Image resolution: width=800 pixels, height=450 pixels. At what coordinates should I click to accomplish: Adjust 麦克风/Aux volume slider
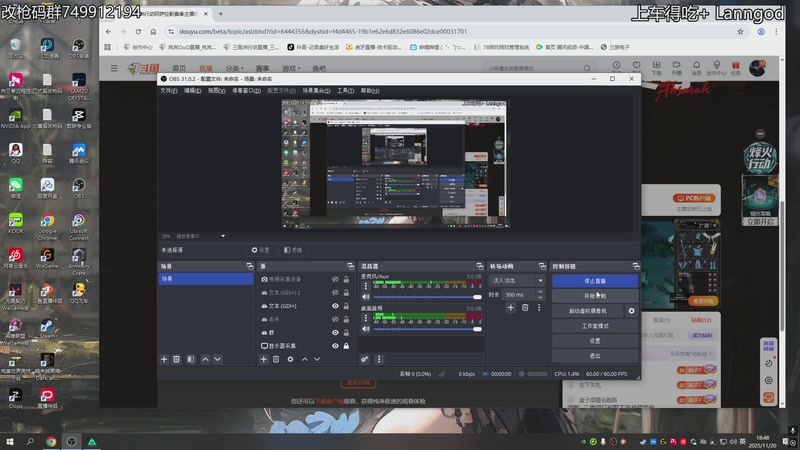[x=428, y=297]
